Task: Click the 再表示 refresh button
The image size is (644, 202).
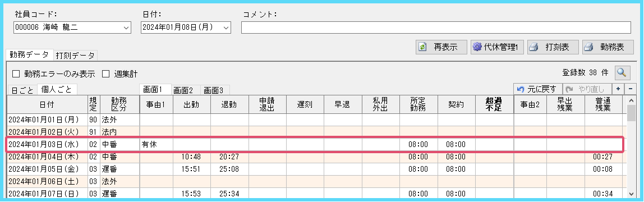Action: [x=441, y=47]
